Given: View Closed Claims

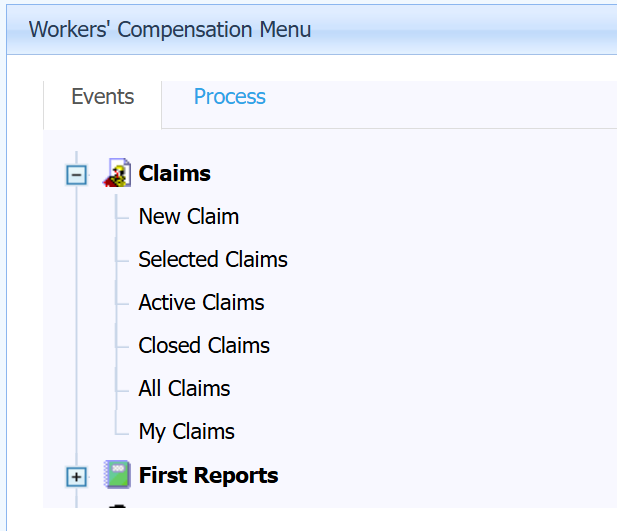Looking at the screenshot, I should click(204, 345).
